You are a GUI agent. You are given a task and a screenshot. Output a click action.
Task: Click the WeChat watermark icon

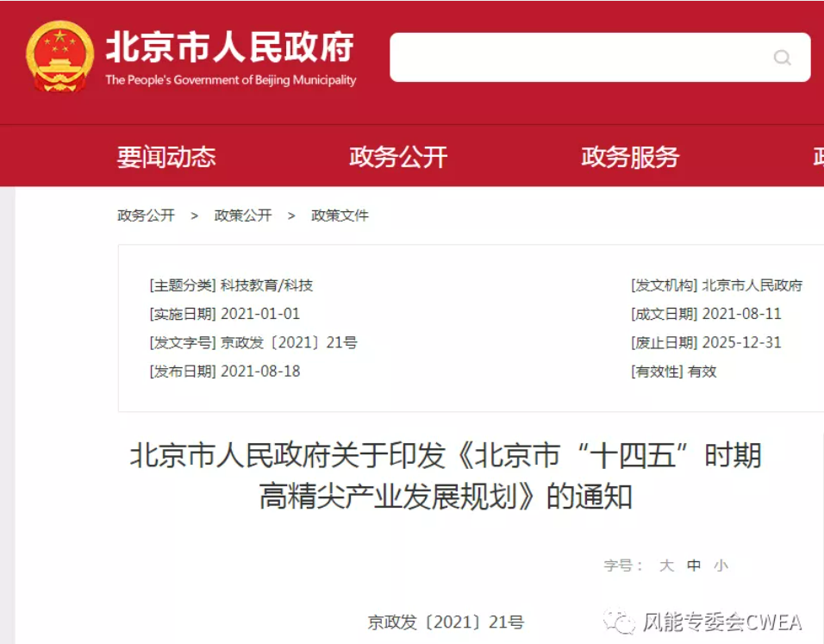point(619,621)
